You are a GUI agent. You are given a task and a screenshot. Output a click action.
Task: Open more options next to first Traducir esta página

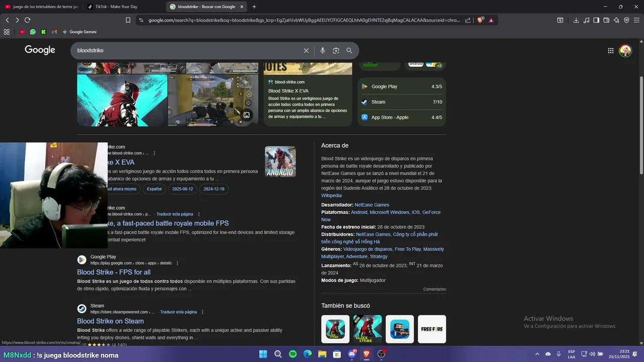tap(199, 214)
